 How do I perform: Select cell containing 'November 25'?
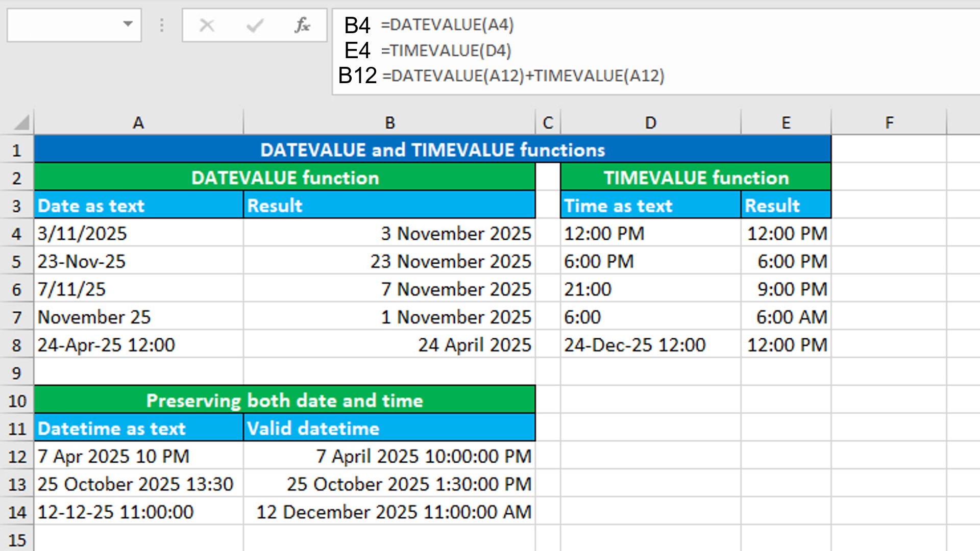(x=139, y=317)
